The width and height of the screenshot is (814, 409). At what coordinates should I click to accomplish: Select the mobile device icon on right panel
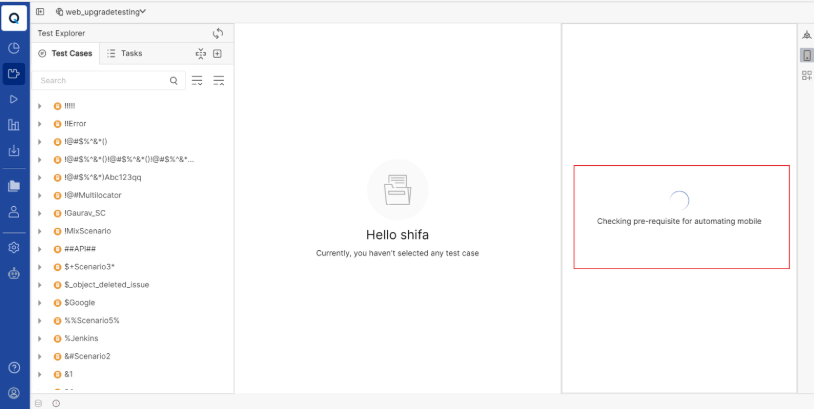point(806,55)
